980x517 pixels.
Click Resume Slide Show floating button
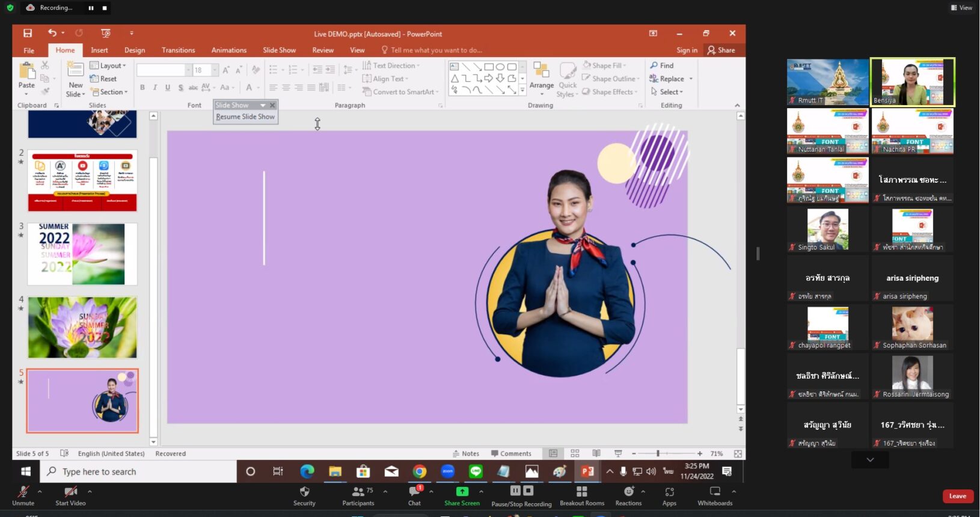click(x=245, y=117)
